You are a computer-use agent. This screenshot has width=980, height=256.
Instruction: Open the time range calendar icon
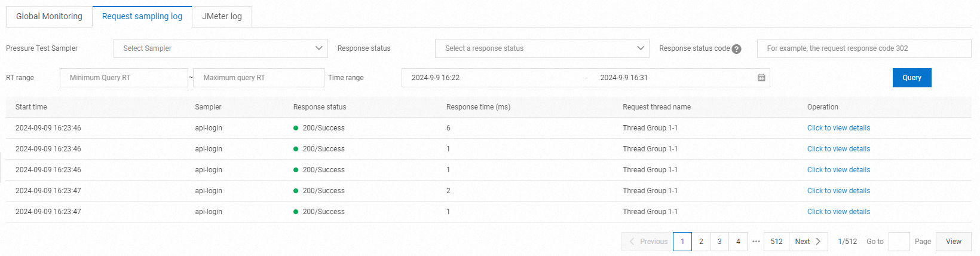(761, 78)
